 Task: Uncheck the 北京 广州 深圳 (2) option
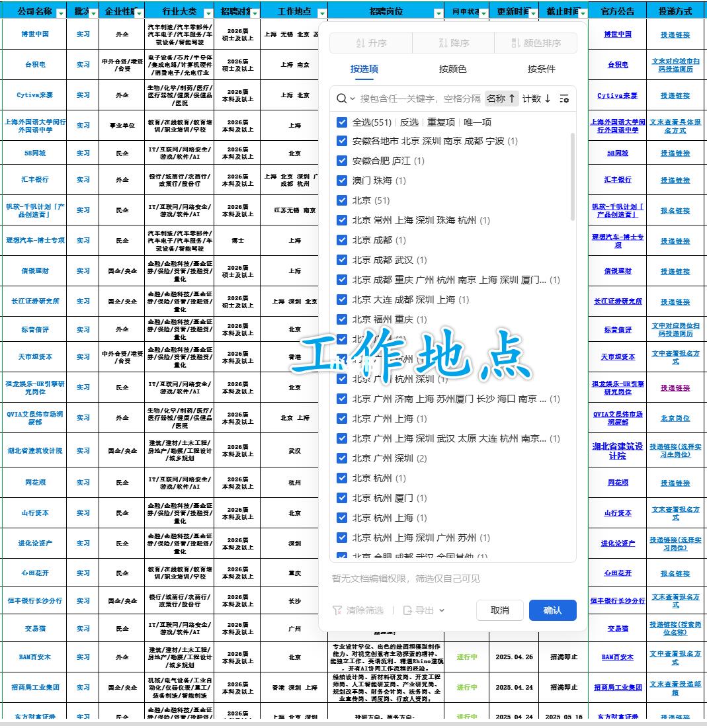(342, 458)
